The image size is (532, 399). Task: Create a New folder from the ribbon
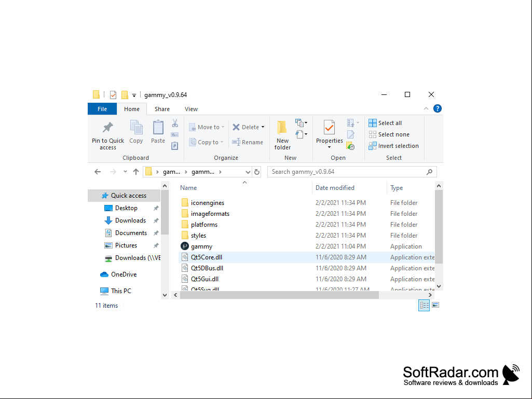[x=282, y=135]
